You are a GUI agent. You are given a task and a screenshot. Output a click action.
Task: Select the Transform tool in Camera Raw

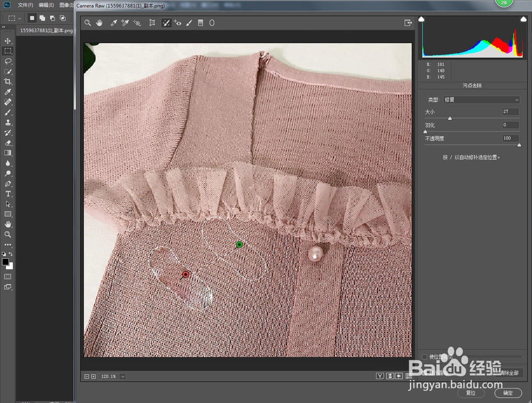(152, 23)
